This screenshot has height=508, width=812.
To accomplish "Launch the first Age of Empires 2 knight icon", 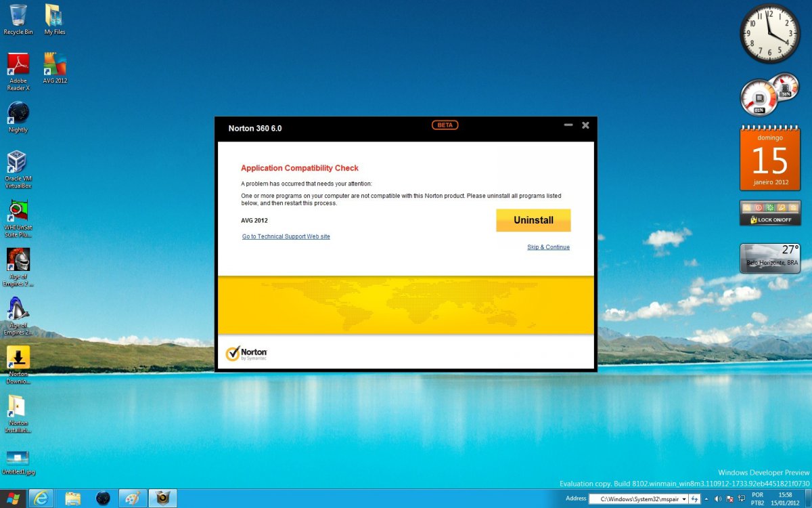I will (18, 268).
